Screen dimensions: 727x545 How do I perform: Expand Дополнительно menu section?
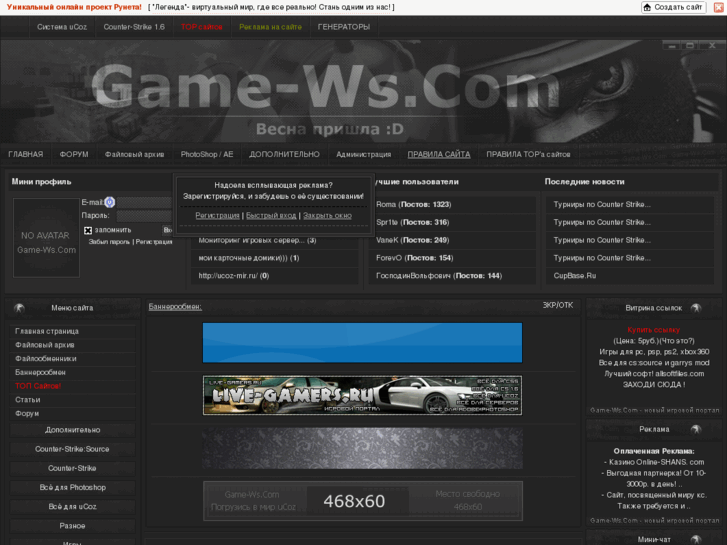pyautogui.click(x=72, y=430)
